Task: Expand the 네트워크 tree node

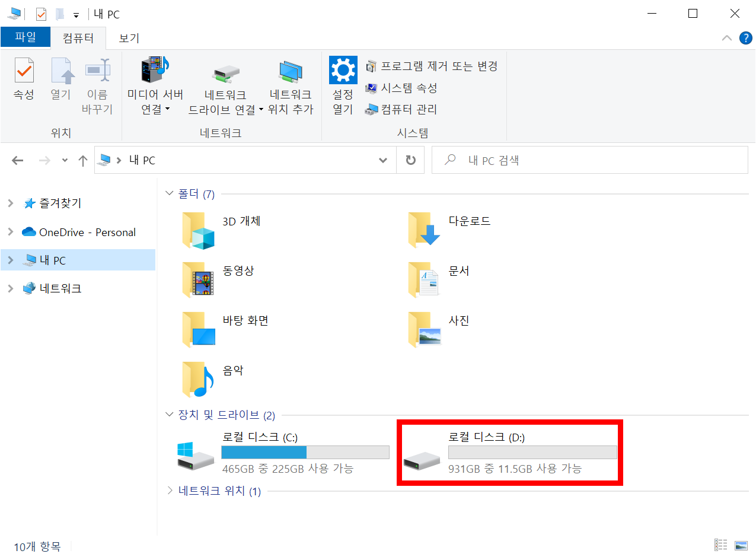Action: coord(10,289)
